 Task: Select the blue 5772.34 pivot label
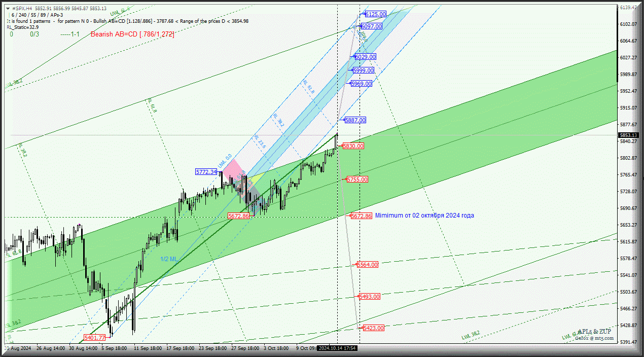pyautogui.click(x=206, y=172)
